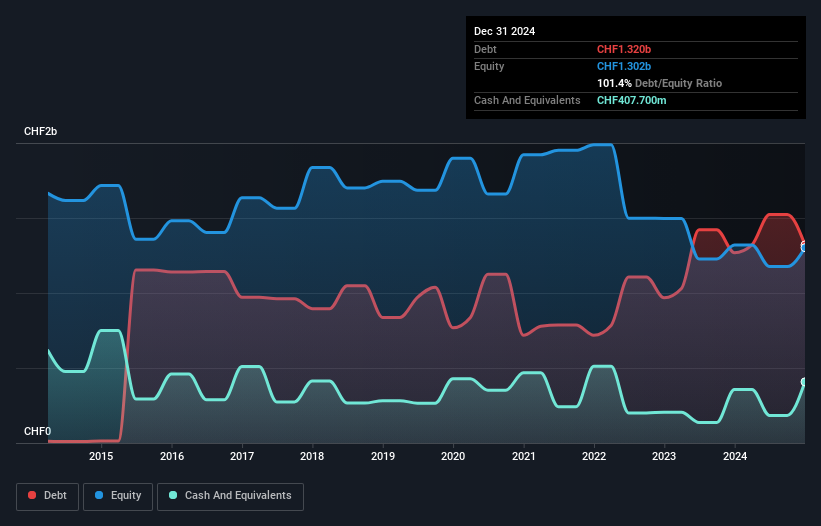
Task: Select the 2019 x-axis label
Action: click(383, 456)
